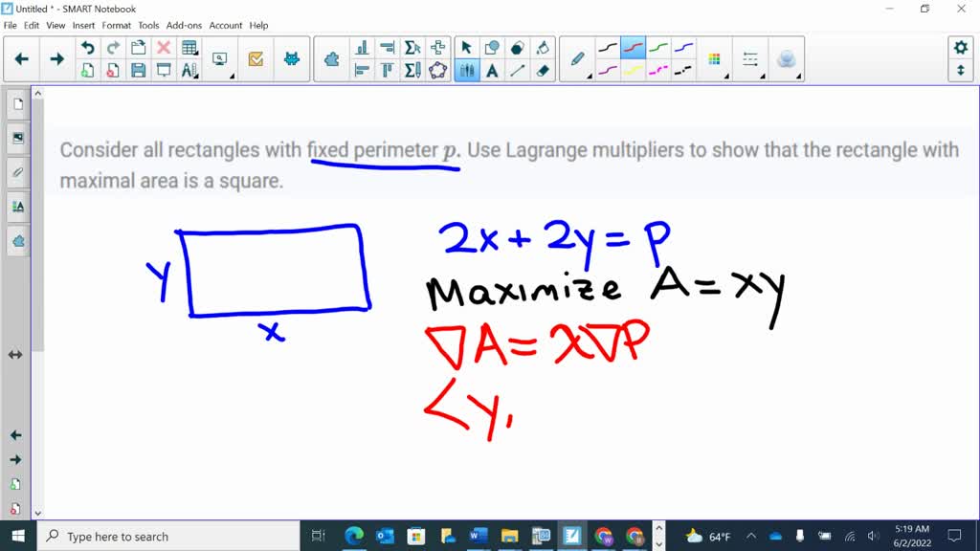Screen dimensions: 980x551
Task: Select the arrow selection tool
Action: (x=465, y=45)
